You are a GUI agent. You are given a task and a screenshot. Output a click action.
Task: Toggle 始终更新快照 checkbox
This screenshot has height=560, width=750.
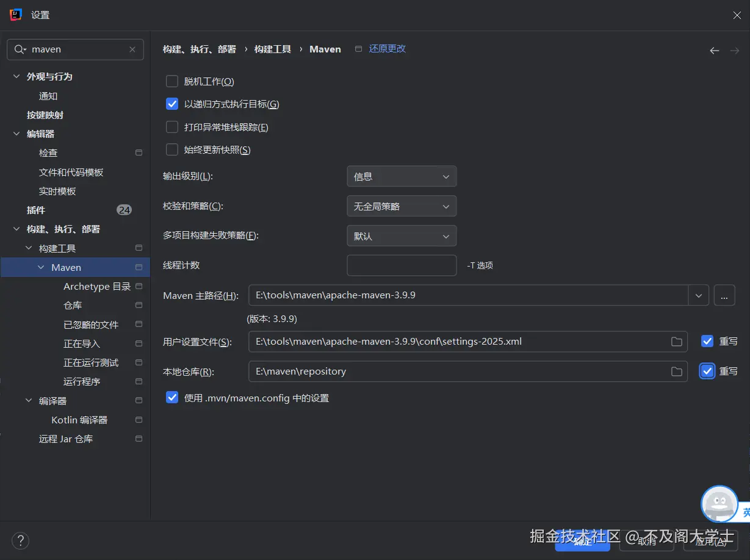(x=172, y=149)
